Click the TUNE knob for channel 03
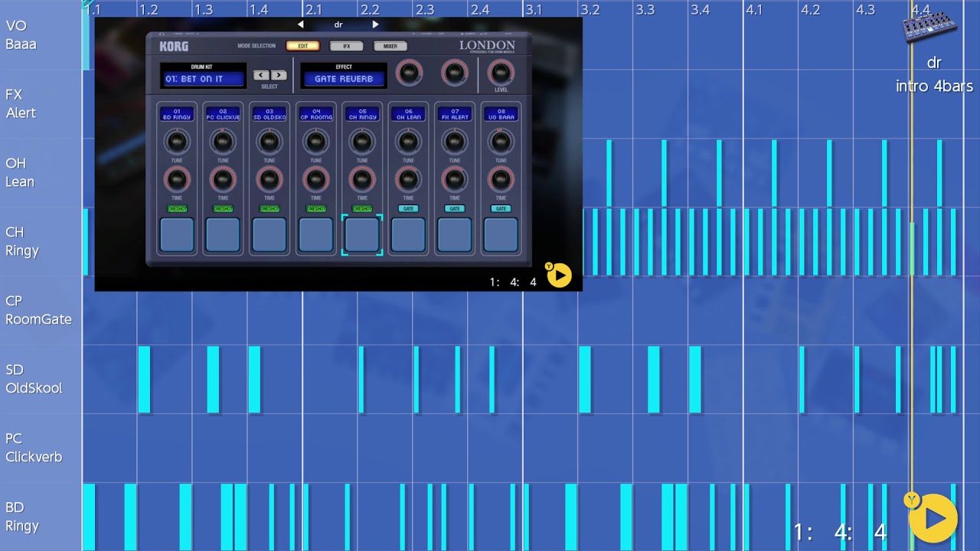The image size is (980, 551). click(269, 142)
